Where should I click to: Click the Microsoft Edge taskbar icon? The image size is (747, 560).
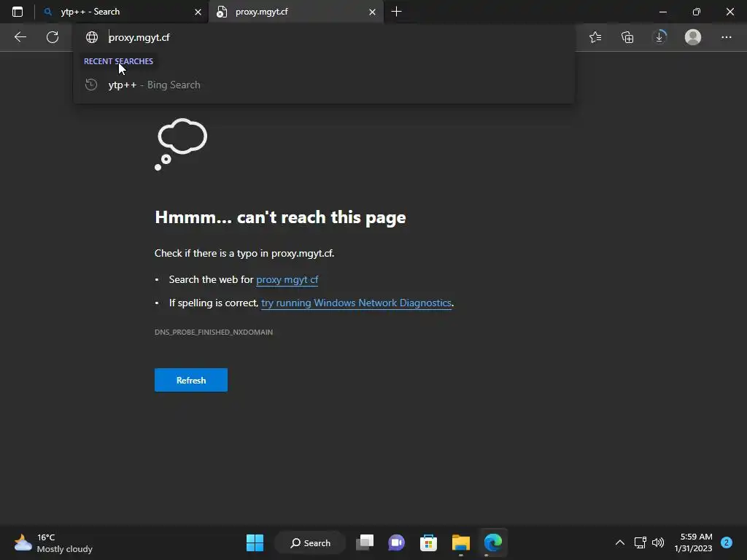click(493, 542)
